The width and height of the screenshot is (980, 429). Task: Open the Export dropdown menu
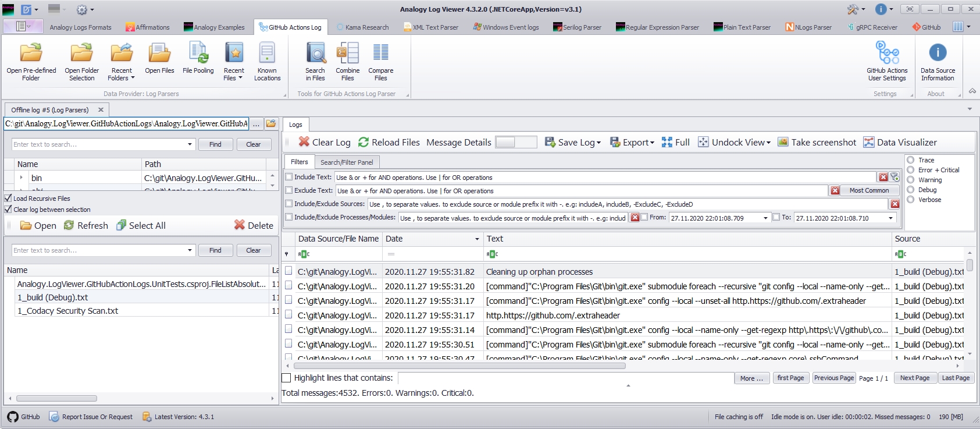click(652, 143)
